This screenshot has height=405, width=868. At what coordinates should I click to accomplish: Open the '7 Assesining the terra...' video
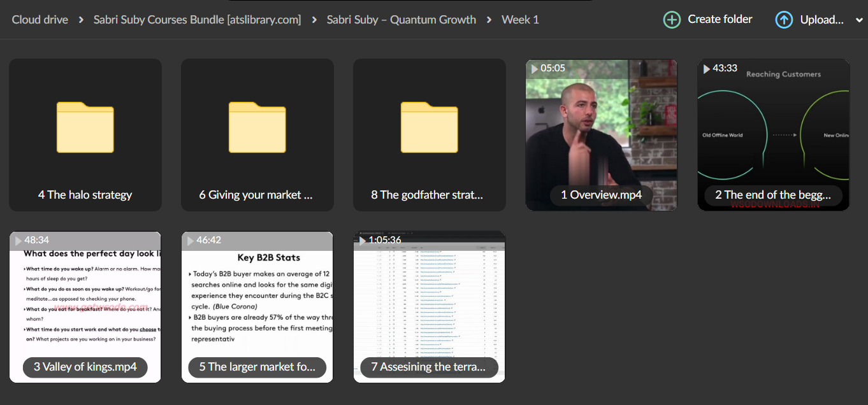pos(430,307)
